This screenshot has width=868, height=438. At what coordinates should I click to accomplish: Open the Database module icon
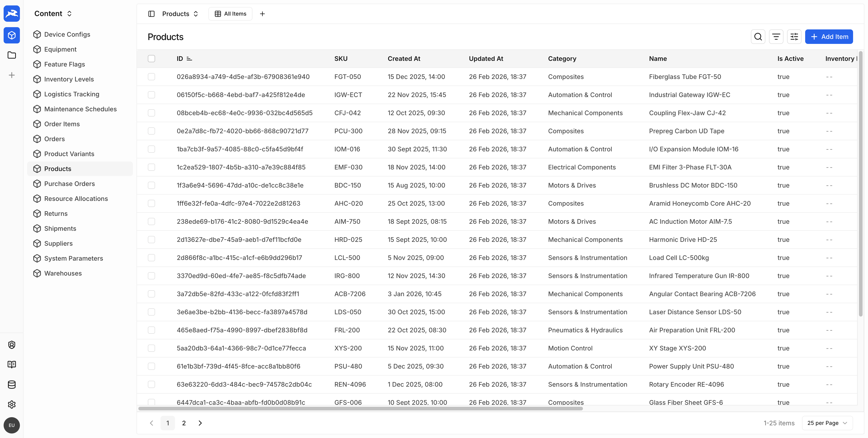click(12, 384)
